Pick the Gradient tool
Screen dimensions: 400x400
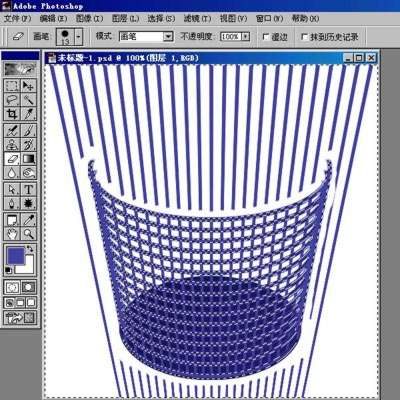coord(28,159)
